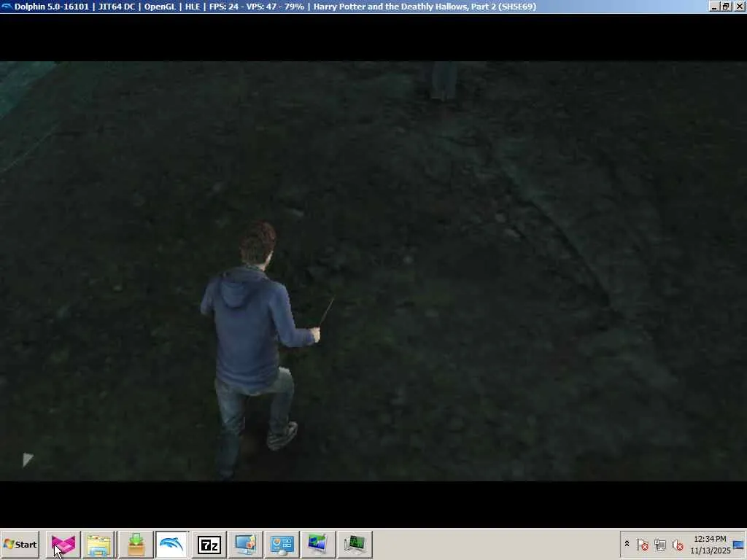
Task: Restore down the Dolphin window
Action: 726,7
